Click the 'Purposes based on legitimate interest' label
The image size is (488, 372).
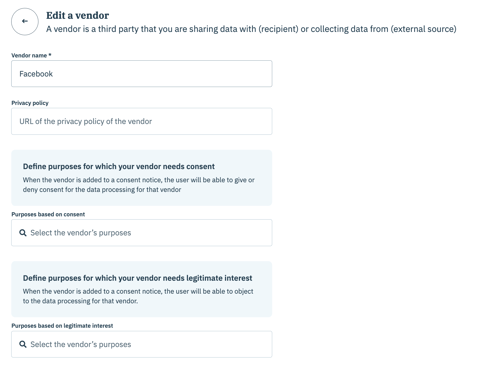[62, 326]
